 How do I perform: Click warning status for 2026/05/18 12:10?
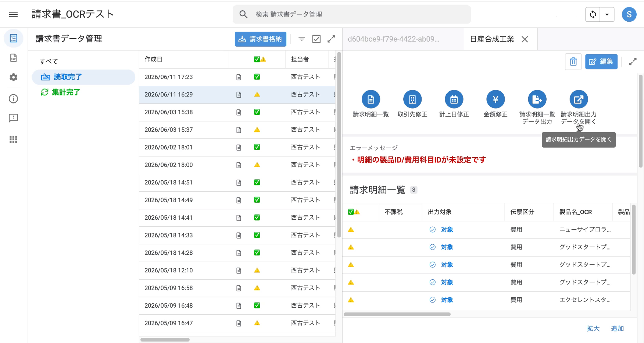point(257,270)
